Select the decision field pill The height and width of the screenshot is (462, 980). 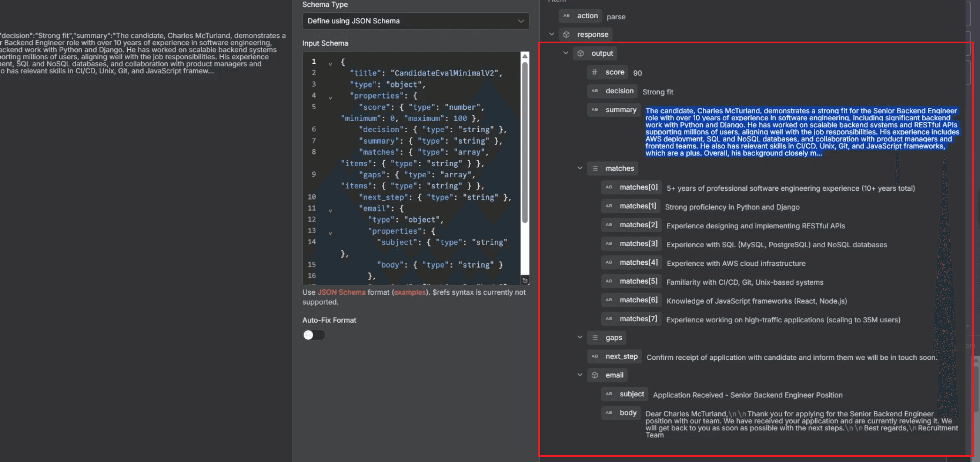click(x=612, y=91)
